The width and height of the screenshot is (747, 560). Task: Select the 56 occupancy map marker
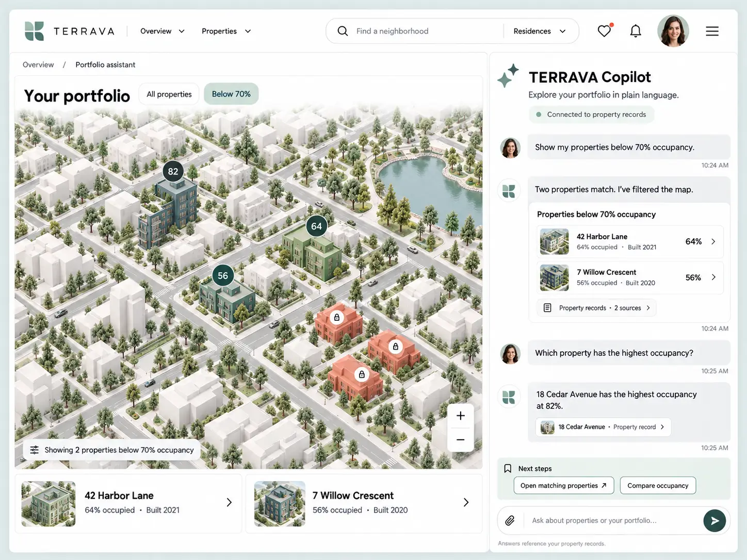(223, 275)
